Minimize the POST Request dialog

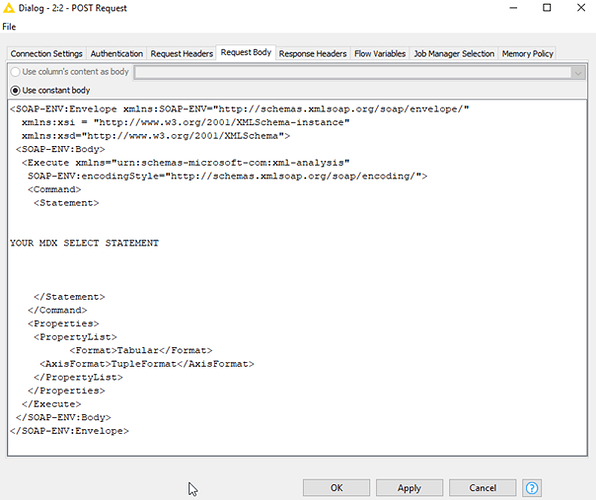[513, 8]
